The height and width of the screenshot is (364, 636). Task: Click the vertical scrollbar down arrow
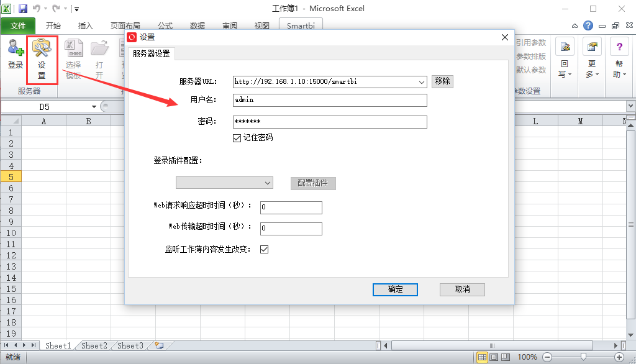[x=630, y=335]
